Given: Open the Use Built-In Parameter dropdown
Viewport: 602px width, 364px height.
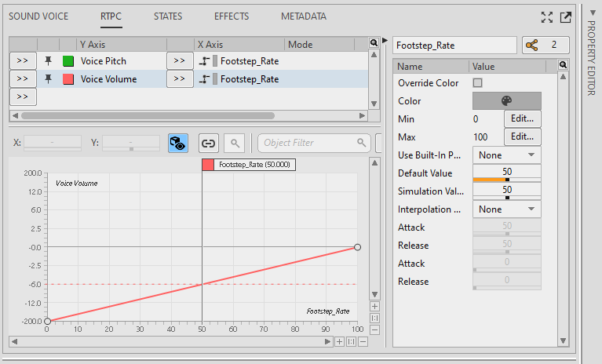Looking at the screenshot, I should coord(506,155).
